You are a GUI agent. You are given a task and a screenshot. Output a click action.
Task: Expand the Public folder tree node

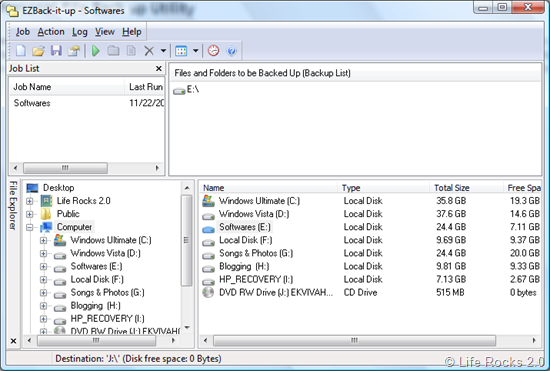[x=29, y=214]
